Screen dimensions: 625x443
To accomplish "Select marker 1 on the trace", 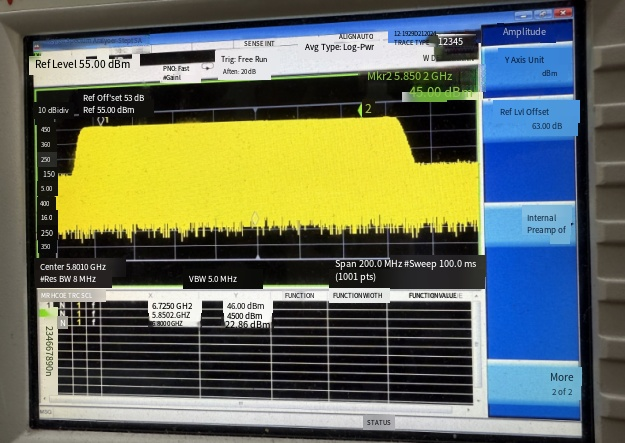I will pos(102,120).
